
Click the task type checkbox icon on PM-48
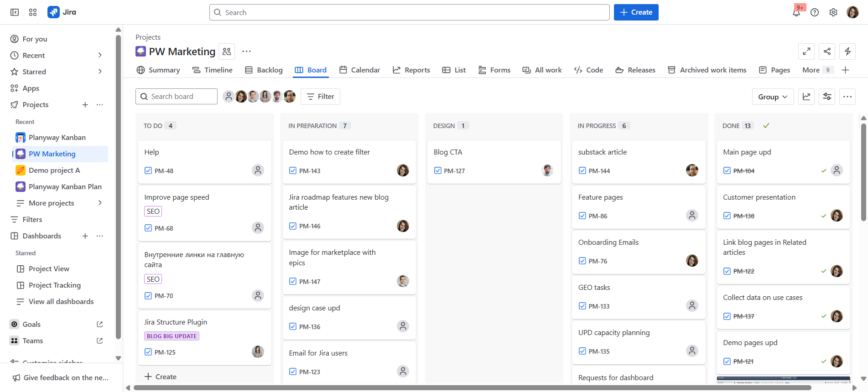pyautogui.click(x=148, y=170)
